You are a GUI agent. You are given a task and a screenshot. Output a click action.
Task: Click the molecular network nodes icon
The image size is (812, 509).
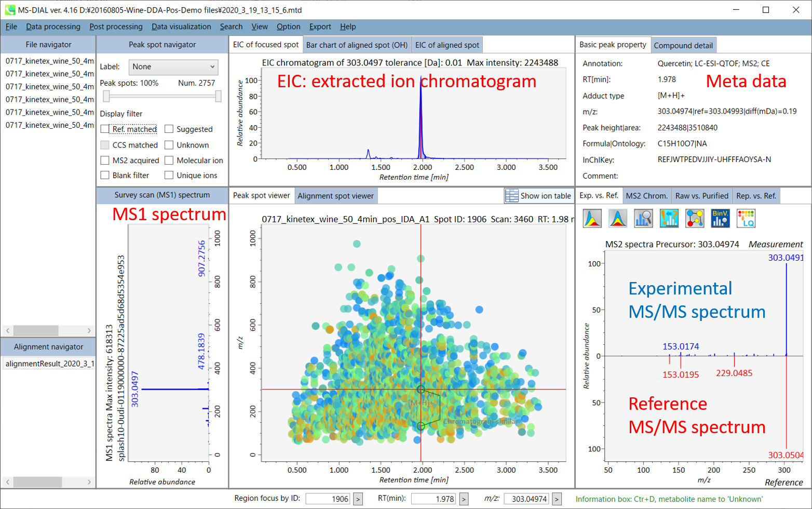point(695,218)
